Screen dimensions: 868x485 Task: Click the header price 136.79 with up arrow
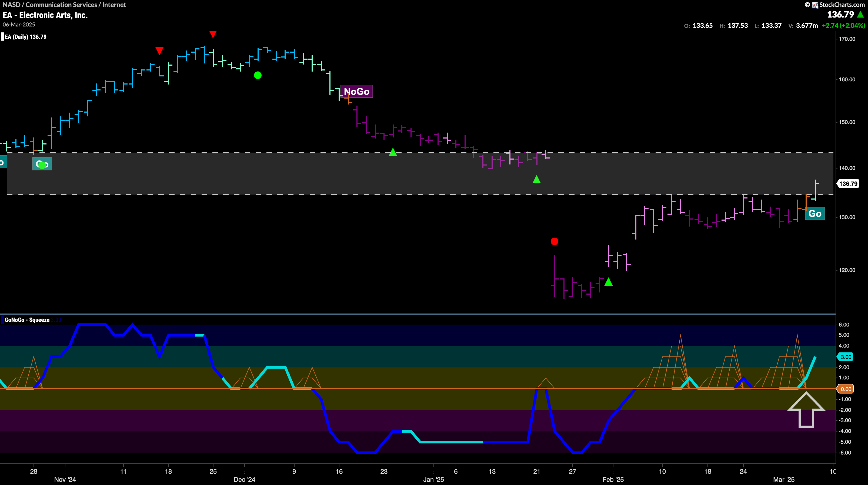pyautogui.click(x=845, y=15)
